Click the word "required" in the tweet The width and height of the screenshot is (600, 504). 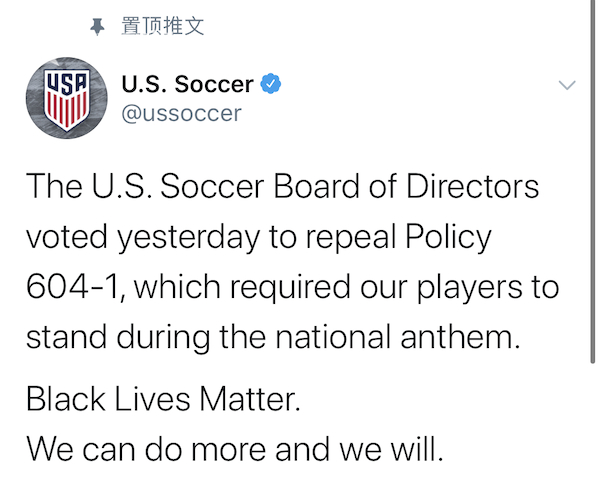264,288
